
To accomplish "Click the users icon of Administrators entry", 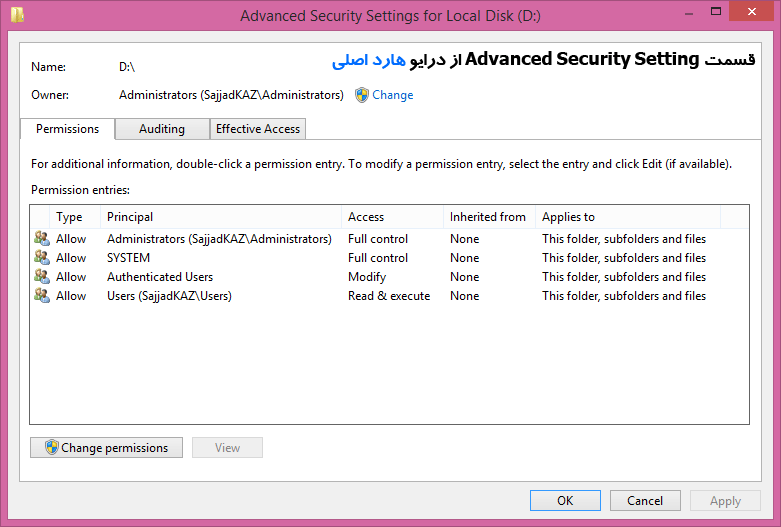I will tap(42, 239).
